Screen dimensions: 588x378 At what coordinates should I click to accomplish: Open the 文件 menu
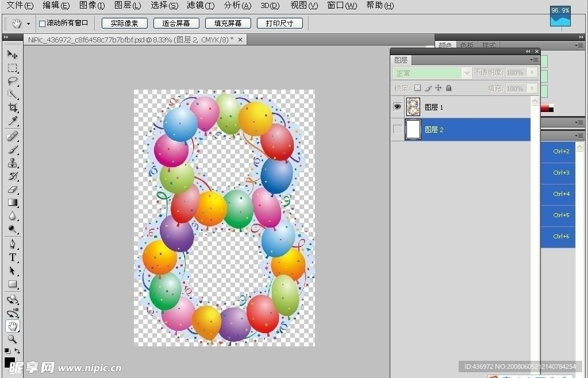coord(20,5)
